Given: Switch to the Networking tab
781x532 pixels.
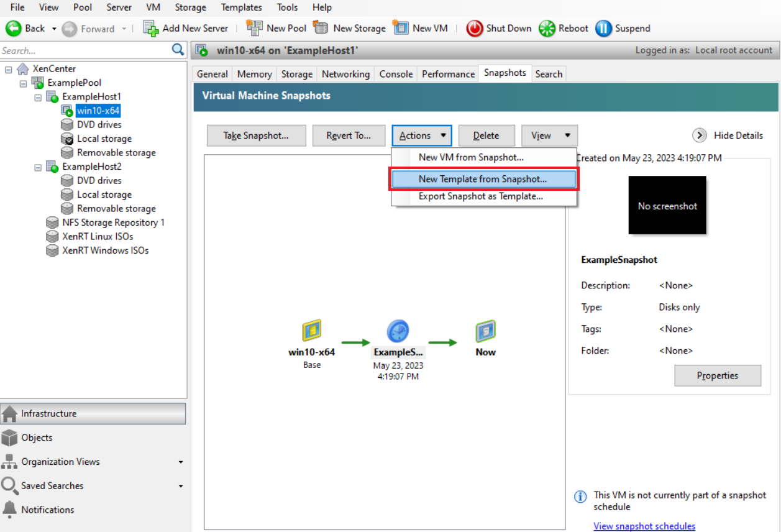Looking at the screenshot, I should (x=345, y=74).
